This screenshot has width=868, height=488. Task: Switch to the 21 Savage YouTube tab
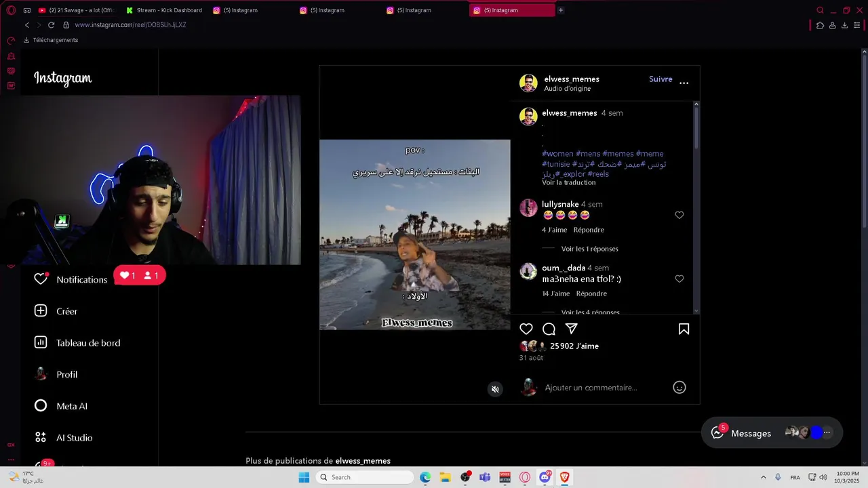pos(76,10)
